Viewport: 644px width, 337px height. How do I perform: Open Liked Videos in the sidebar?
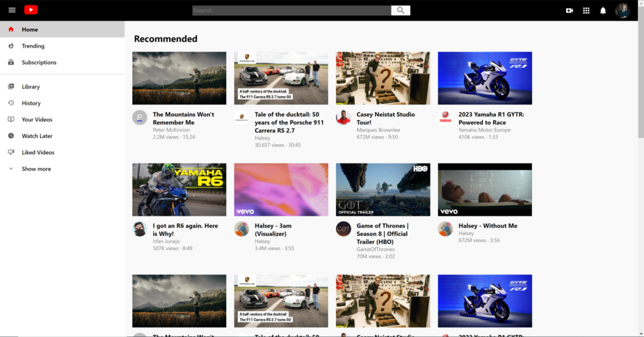[x=38, y=153]
